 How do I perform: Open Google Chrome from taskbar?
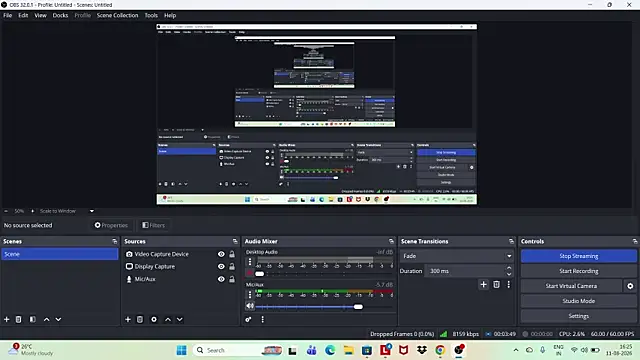coord(440,350)
